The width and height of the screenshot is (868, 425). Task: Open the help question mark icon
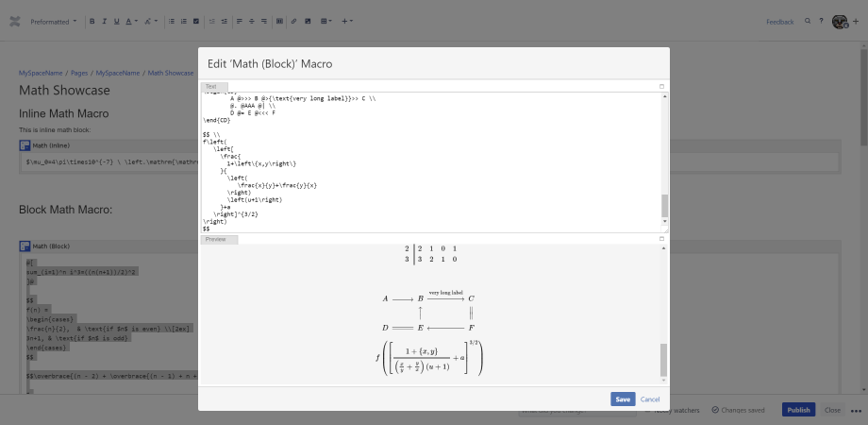821,21
